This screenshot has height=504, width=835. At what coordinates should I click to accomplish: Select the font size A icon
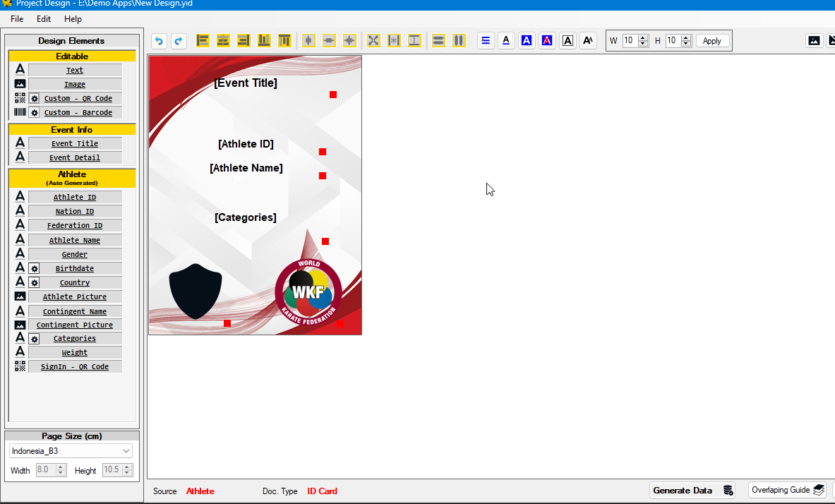tap(588, 40)
